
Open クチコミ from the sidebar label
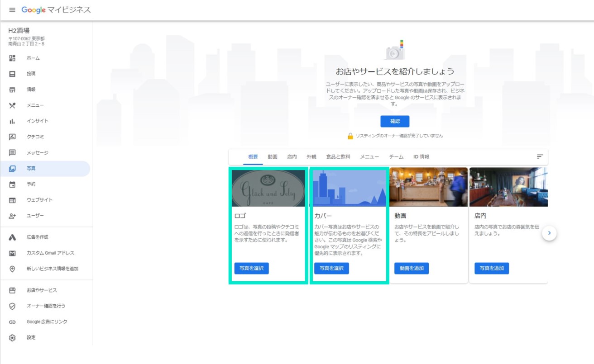click(x=35, y=137)
